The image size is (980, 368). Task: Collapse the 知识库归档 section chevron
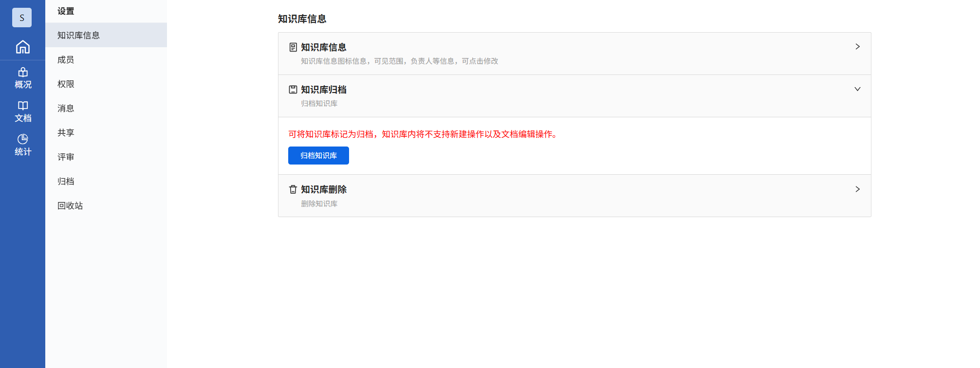tap(857, 89)
